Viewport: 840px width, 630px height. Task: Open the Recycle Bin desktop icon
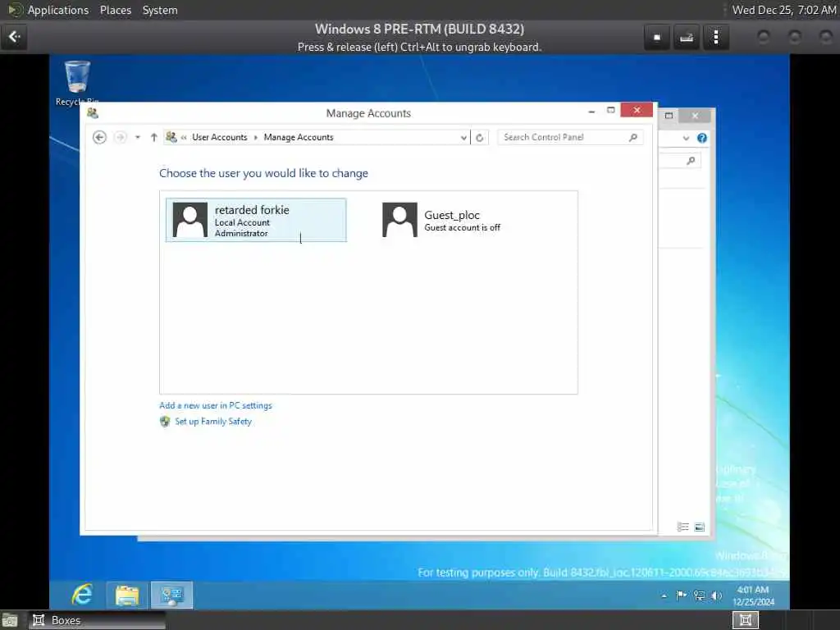tap(77, 83)
